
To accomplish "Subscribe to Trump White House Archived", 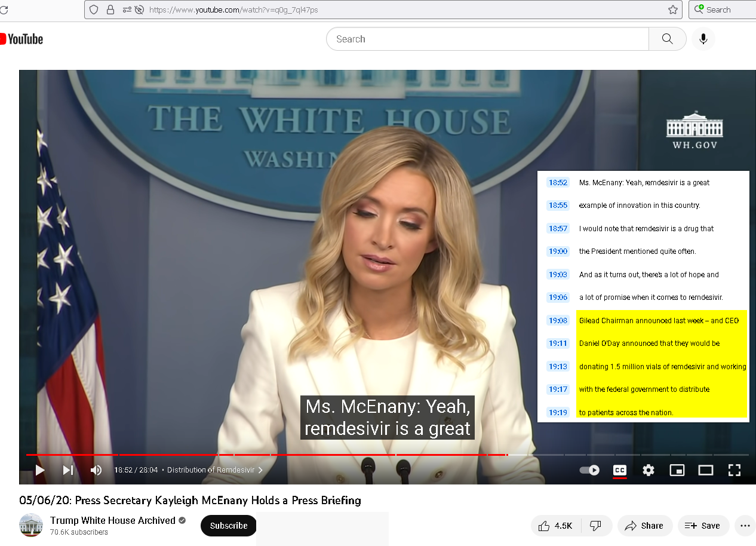I will pyautogui.click(x=229, y=526).
